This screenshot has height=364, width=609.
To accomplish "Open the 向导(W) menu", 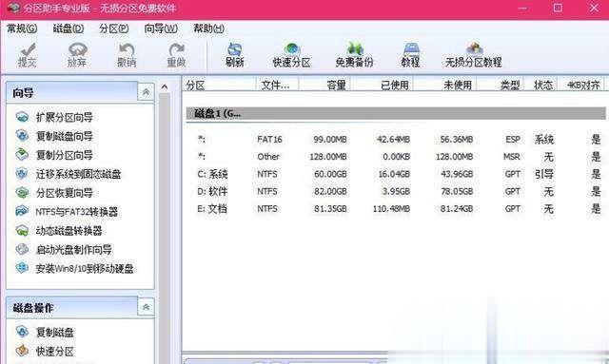I will coord(161,29).
